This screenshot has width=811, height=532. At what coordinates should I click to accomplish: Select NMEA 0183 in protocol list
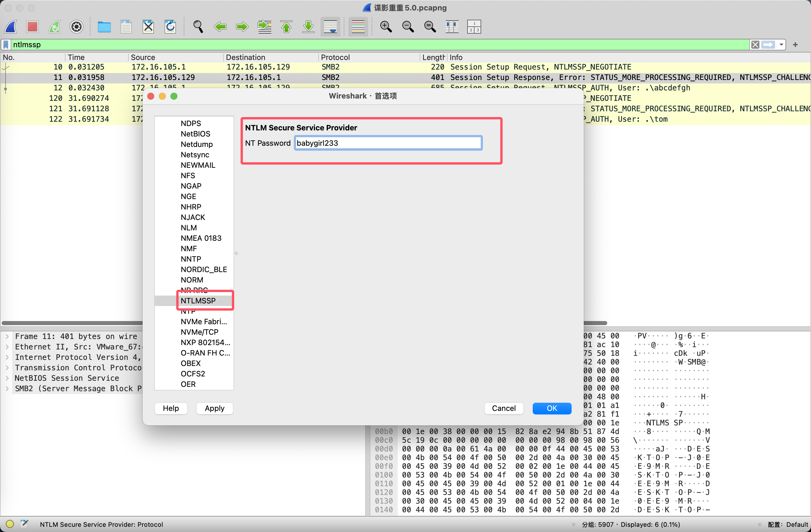pyautogui.click(x=194, y=238)
